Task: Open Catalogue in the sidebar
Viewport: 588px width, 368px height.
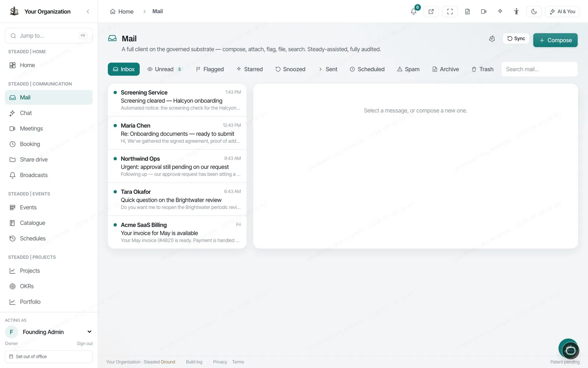Action: pyautogui.click(x=49, y=223)
